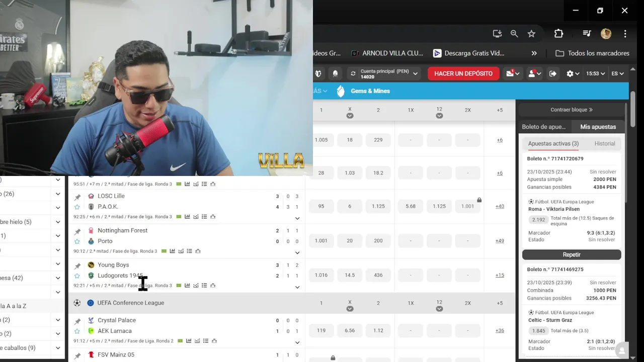
Task: Refresh the Cuenta principal balance
Action: pyautogui.click(x=353, y=73)
